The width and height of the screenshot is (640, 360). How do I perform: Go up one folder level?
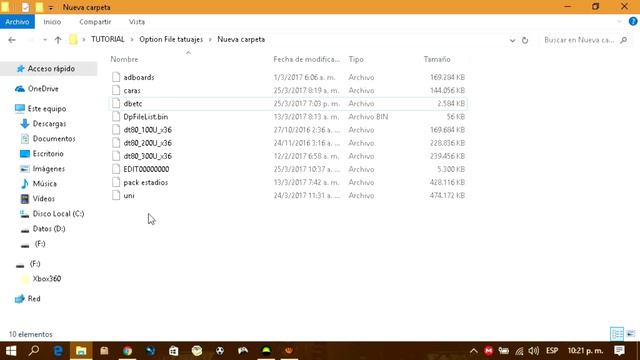point(58,40)
